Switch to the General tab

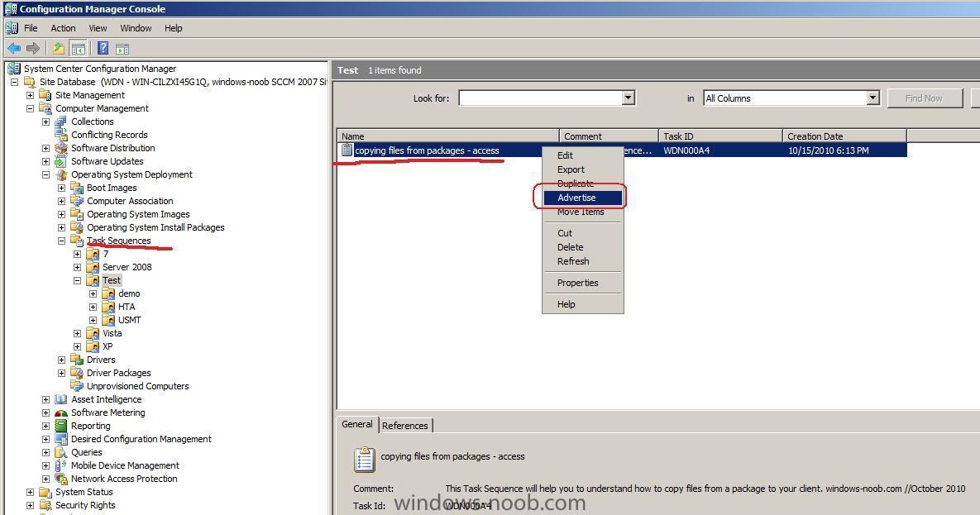[x=357, y=424]
